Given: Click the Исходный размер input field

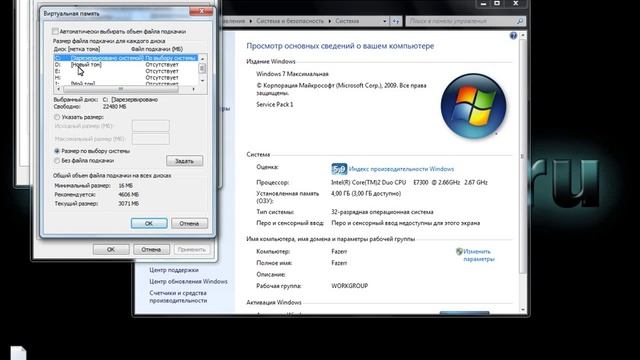Looking at the screenshot, I should click(x=151, y=126).
